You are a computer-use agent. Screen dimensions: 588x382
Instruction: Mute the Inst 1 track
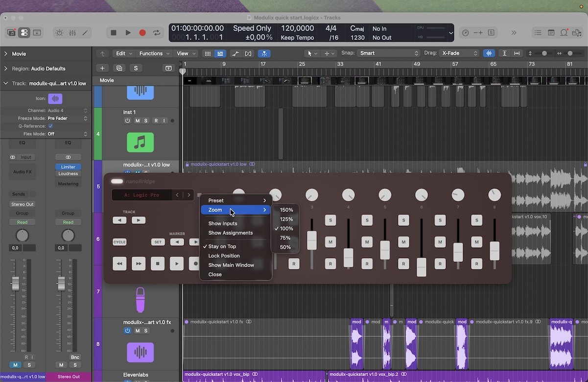pyautogui.click(x=138, y=120)
